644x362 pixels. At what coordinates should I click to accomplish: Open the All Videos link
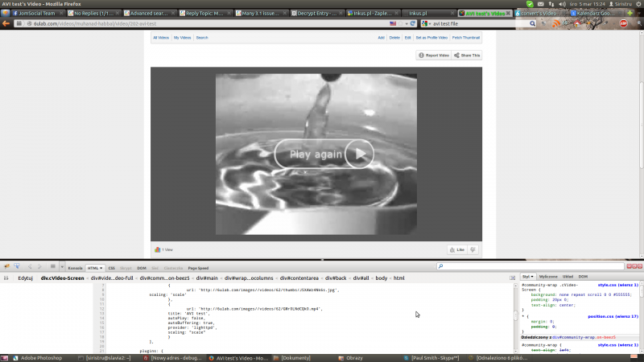coord(161,37)
